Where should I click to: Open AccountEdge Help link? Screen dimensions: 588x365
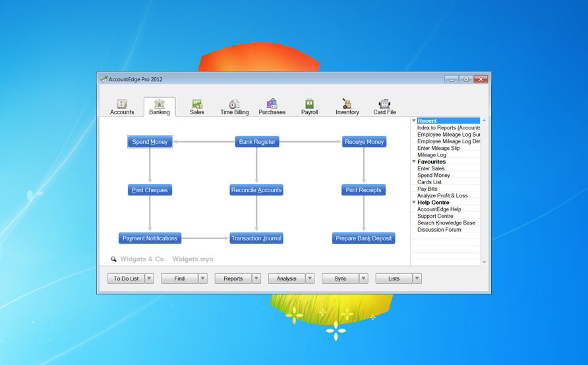(x=439, y=209)
